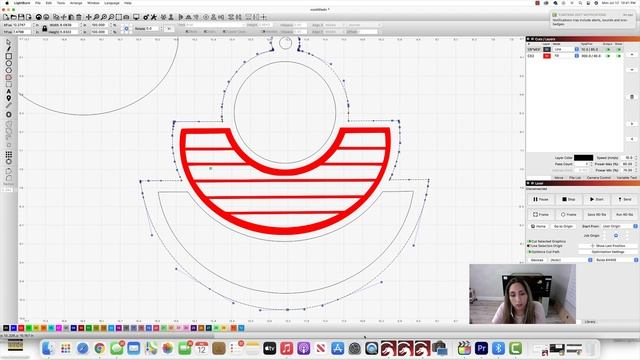Image resolution: width=640 pixels, height=360 pixels.
Task: Click the Zoom In icon
Action: coord(104,17)
